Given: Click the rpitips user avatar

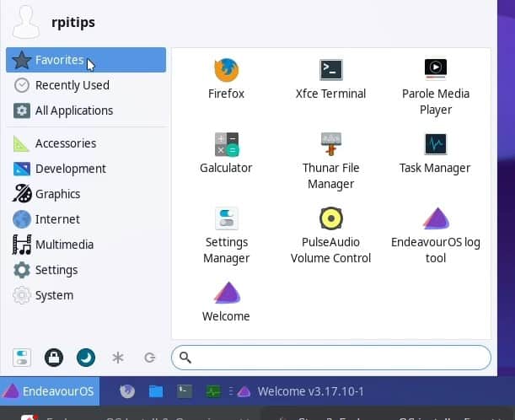Looking at the screenshot, I should (x=25, y=22).
